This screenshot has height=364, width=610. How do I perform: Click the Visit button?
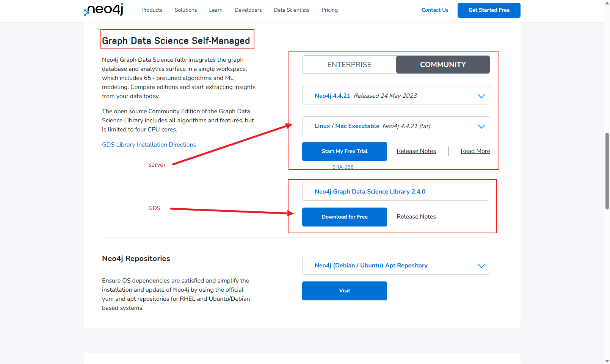click(345, 291)
